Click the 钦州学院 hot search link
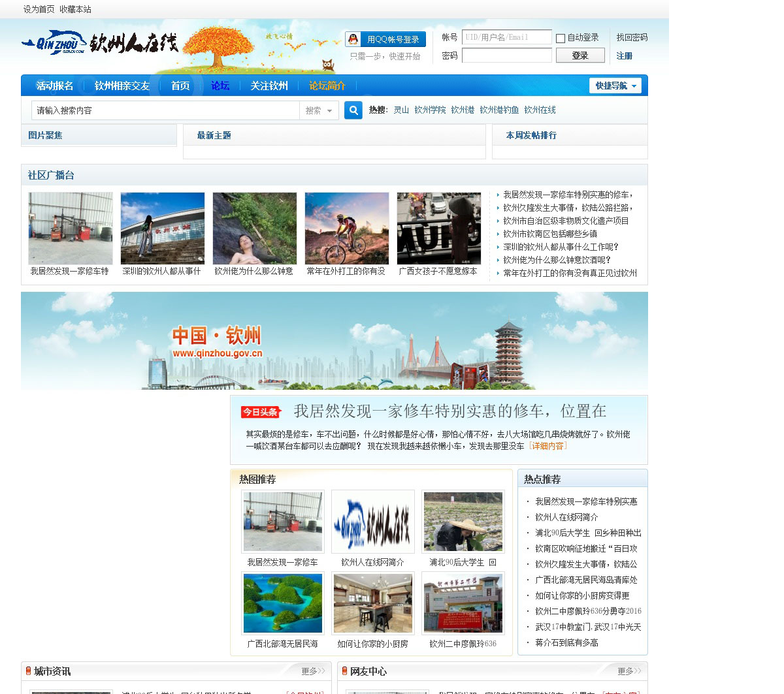This screenshot has width=784, height=694. click(x=430, y=110)
